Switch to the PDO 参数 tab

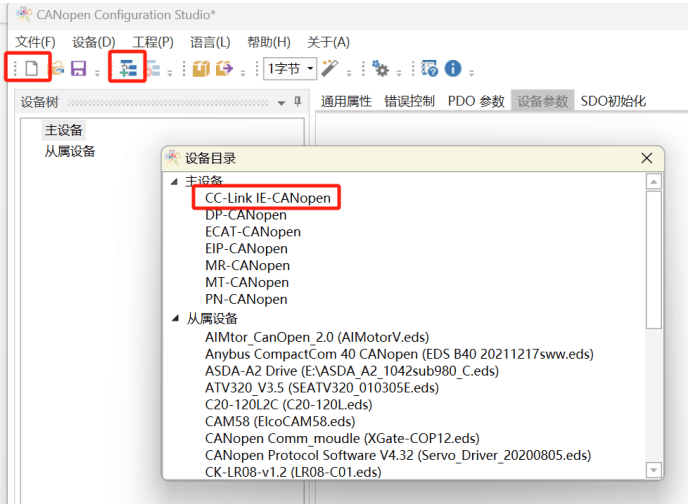click(476, 101)
